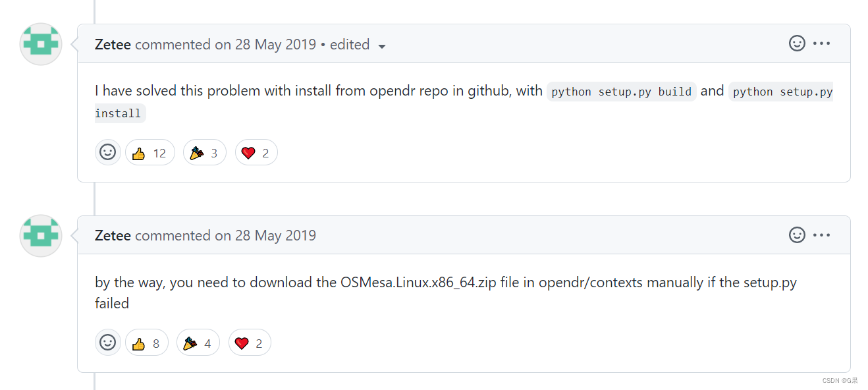Screen dimensions: 868x390
Task: Toggle heart reaction on first comment
Action: [x=255, y=153]
